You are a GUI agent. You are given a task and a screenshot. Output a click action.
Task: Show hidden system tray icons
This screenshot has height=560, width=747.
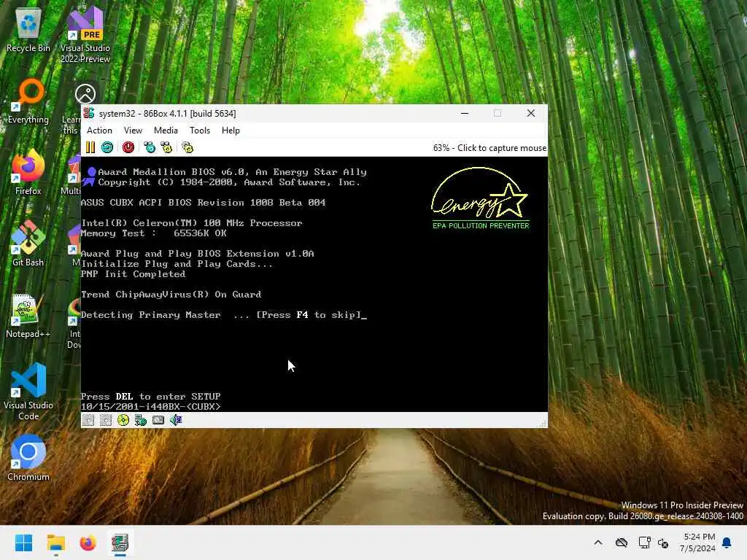pos(598,542)
